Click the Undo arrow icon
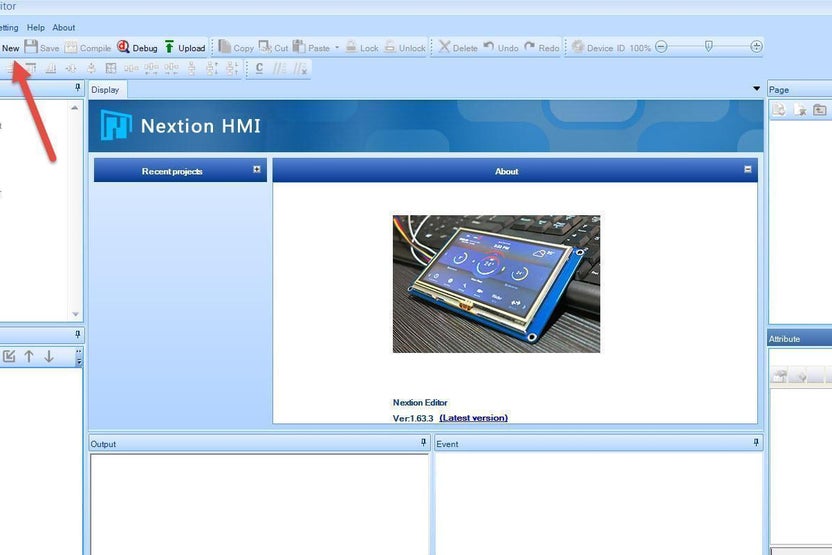Image resolution: width=832 pixels, height=555 pixels. coord(489,47)
